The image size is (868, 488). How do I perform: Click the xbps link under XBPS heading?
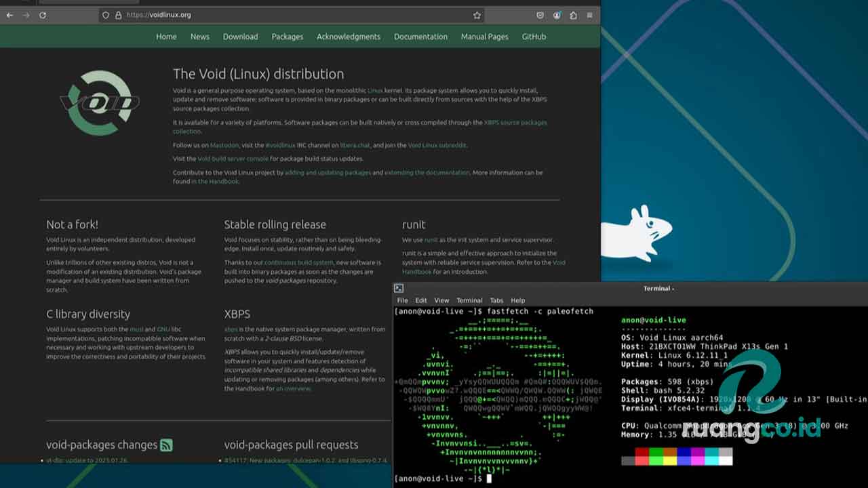pos(231,329)
